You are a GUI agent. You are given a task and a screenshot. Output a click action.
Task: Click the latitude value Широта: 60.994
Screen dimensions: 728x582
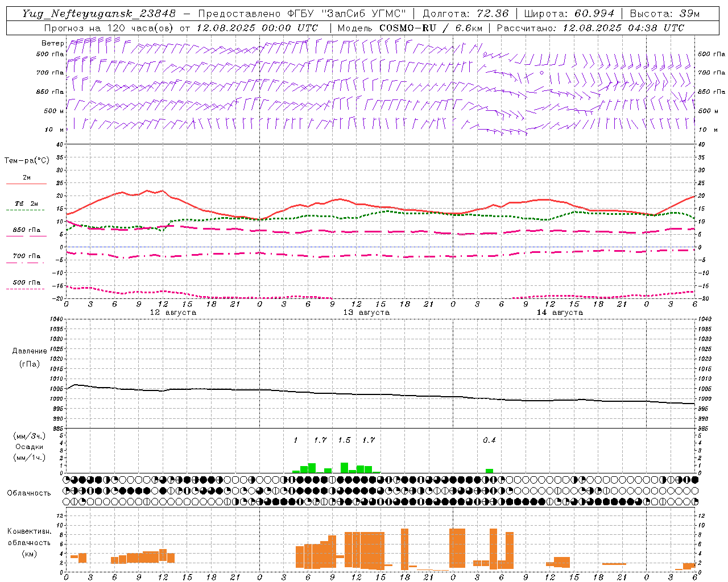(569, 14)
